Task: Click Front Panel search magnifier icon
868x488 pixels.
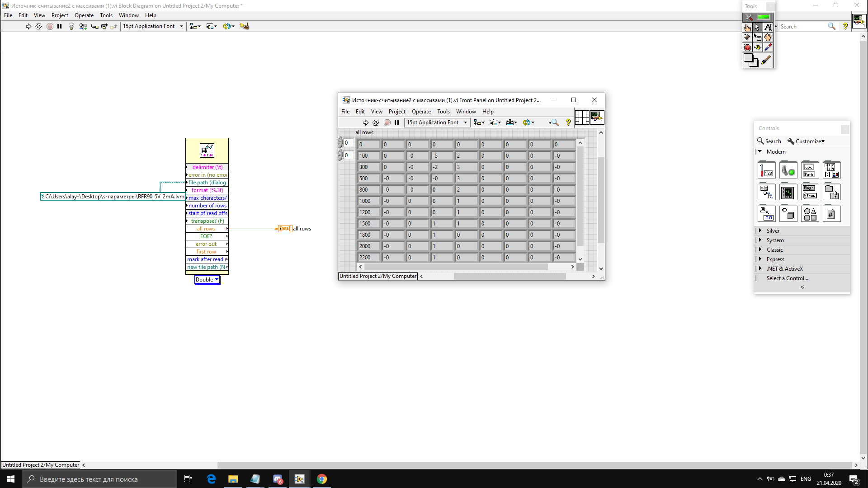Action: pyautogui.click(x=554, y=122)
